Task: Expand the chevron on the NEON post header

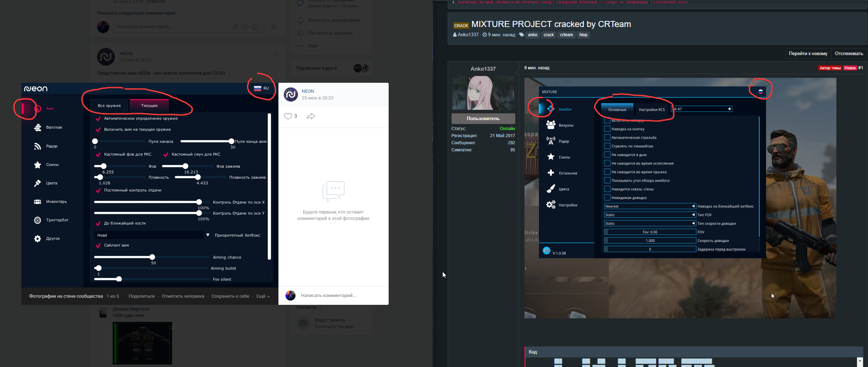Action: pyautogui.click(x=275, y=54)
